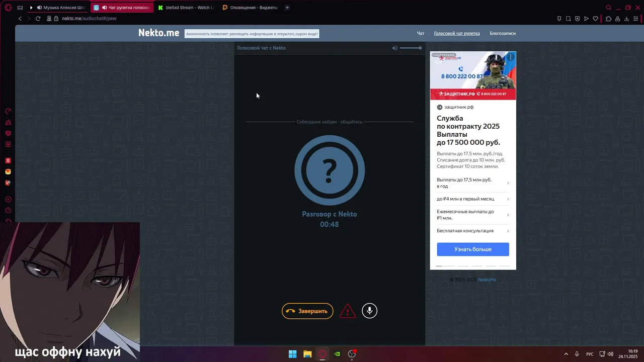Open Голосовой чат рулетка link
The image size is (644, 362).
(x=457, y=33)
